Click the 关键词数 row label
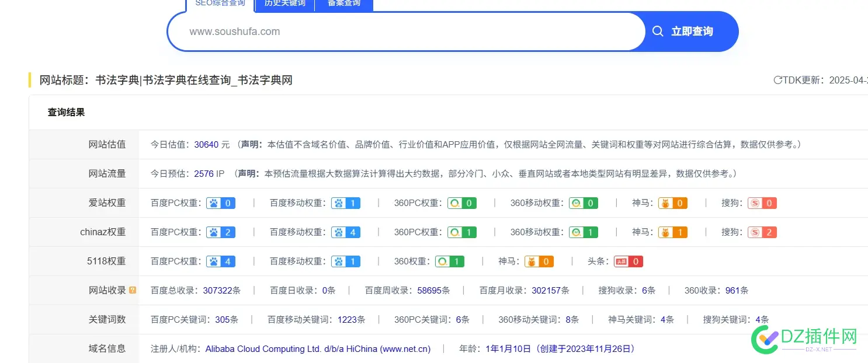The width and height of the screenshot is (868, 363). pyautogui.click(x=107, y=319)
